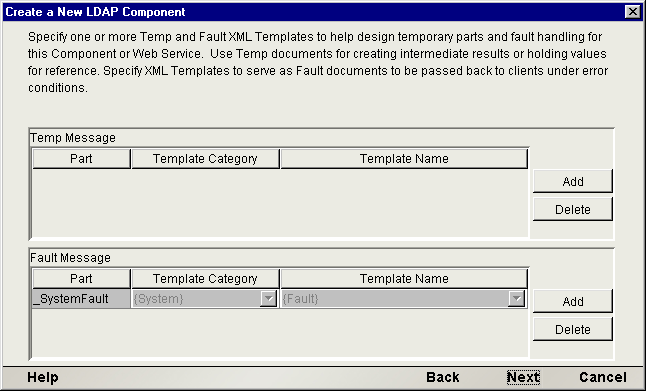Image resolution: width=646 pixels, height=391 pixels.
Task: Click Add in the Fault Message section
Action: [x=573, y=301]
